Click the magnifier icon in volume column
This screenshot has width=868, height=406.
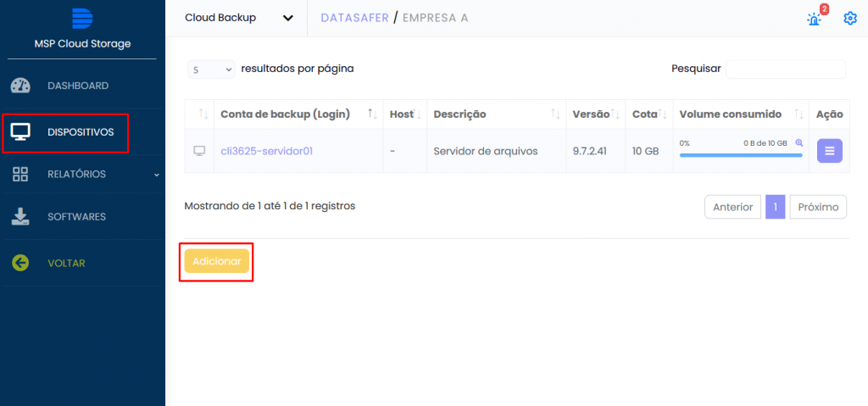click(798, 142)
